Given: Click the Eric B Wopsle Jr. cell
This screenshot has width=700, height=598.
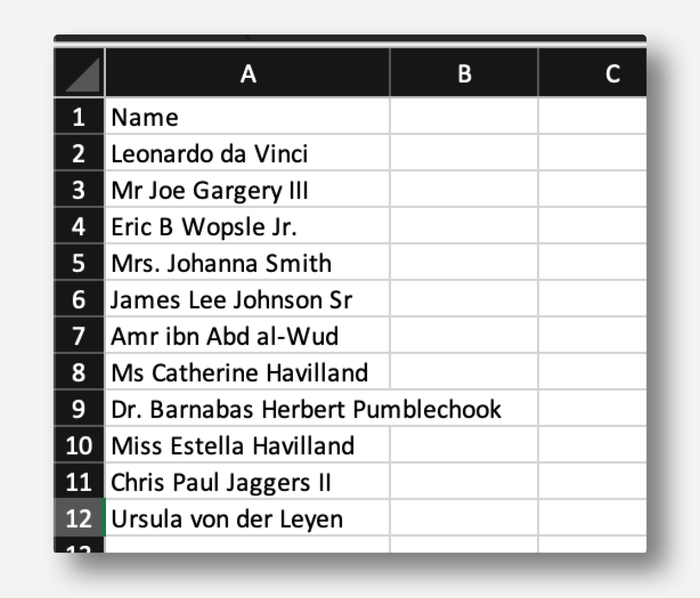Looking at the screenshot, I should pos(247,227).
